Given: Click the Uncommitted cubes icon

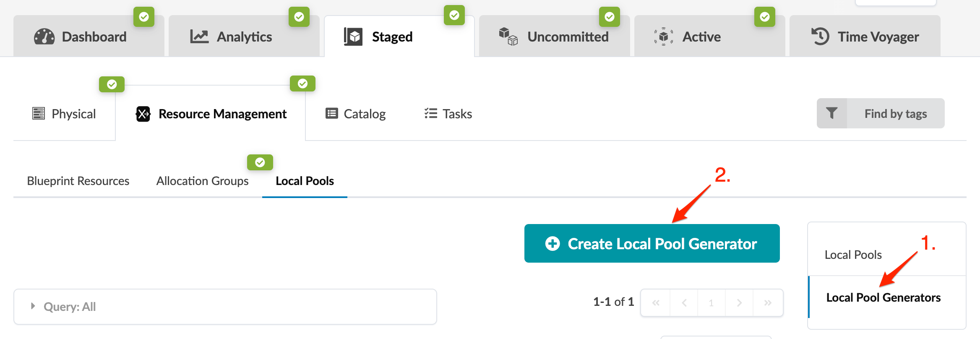Looking at the screenshot, I should pos(508,37).
